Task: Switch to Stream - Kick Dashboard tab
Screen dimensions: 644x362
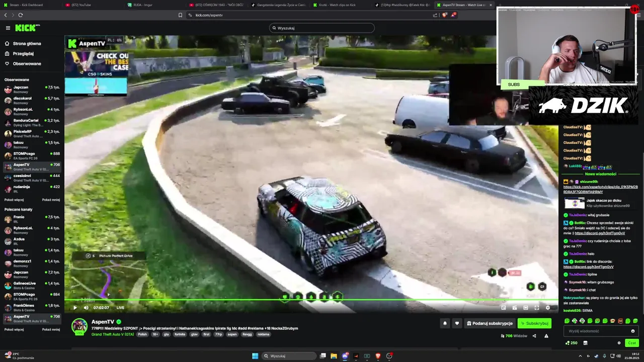Action: (x=30, y=5)
